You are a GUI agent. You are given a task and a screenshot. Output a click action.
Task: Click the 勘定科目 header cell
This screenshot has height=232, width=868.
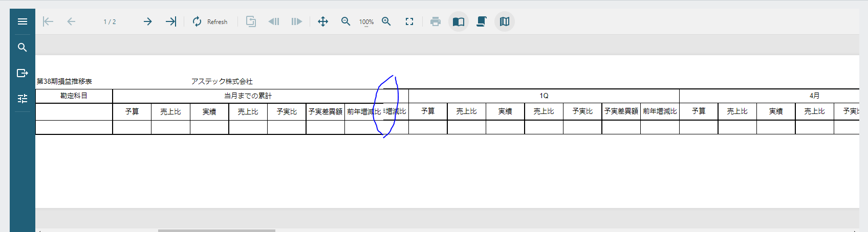(x=74, y=96)
